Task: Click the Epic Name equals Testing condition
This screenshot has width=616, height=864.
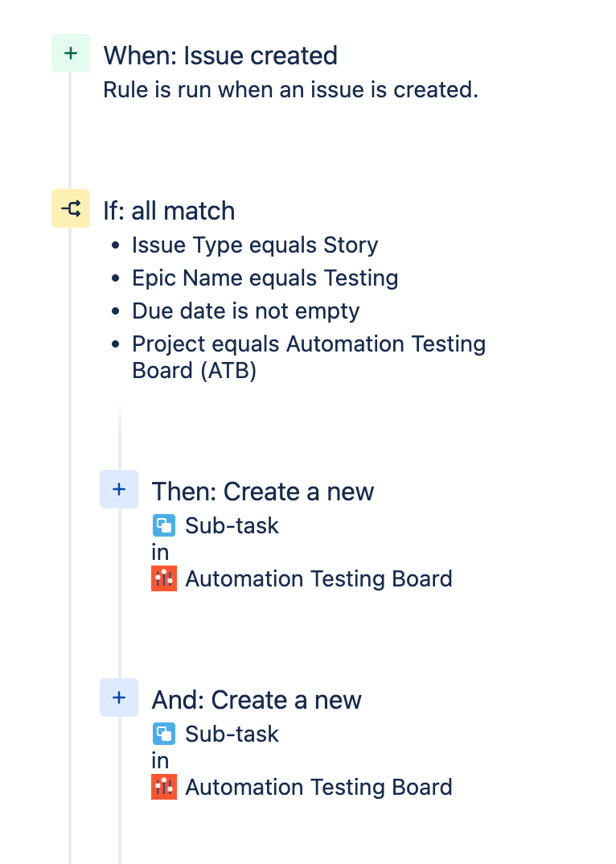Action: point(265,278)
